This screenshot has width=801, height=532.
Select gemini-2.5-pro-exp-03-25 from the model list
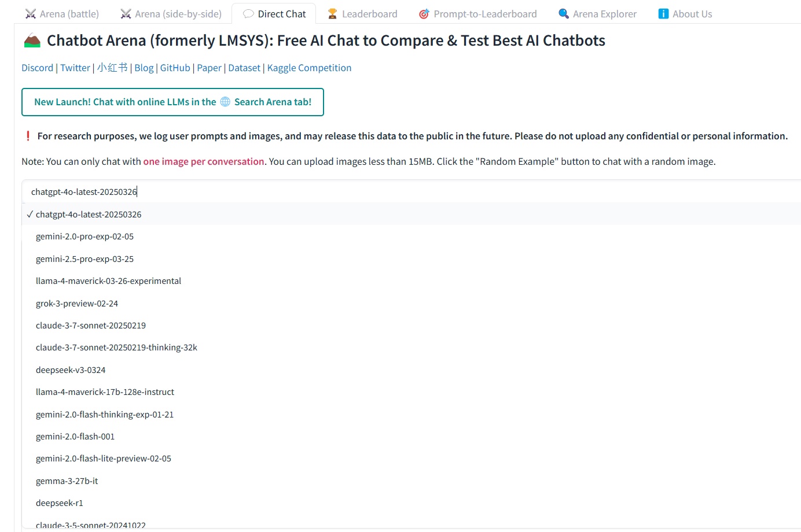tap(84, 259)
